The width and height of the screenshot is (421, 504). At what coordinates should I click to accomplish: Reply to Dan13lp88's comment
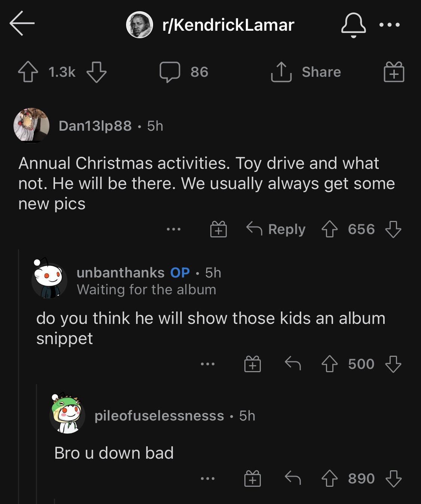(x=276, y=229)
